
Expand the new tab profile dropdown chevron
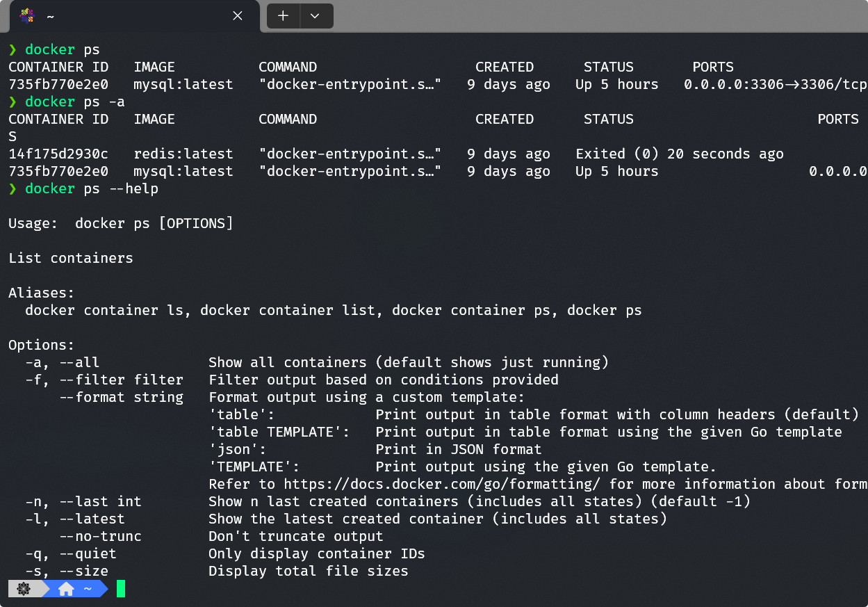(315, 16)
